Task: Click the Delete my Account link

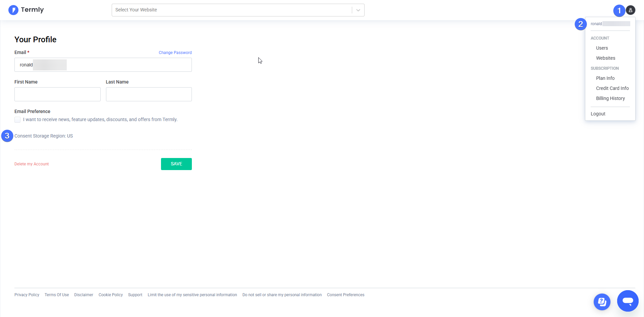Action: 32,164
